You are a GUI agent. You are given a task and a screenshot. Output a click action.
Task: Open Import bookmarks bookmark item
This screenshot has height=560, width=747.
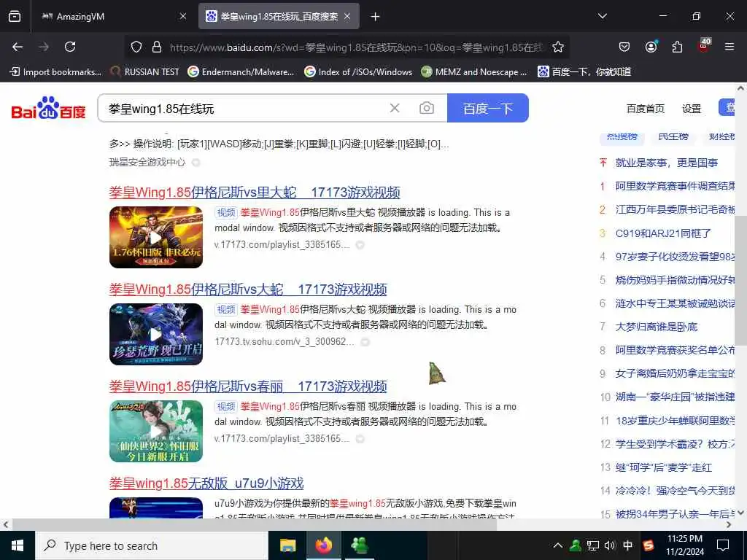[x=55, y=72]
